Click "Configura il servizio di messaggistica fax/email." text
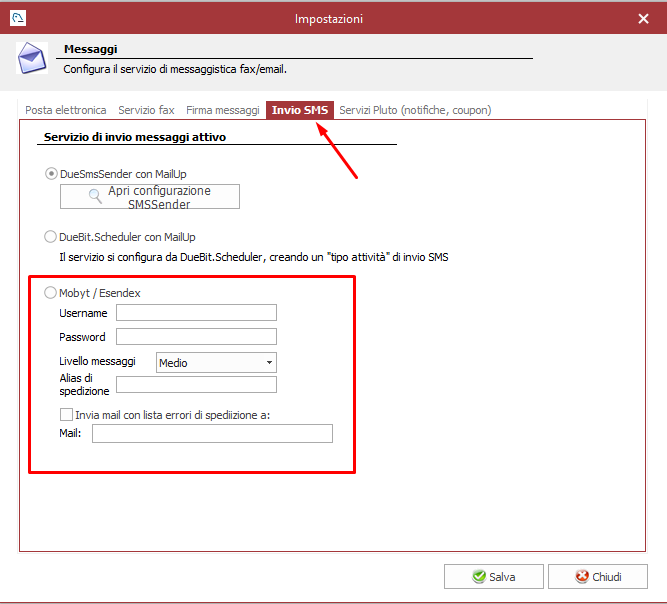Screen dimensions: 667x604 (x=175, y=69)
